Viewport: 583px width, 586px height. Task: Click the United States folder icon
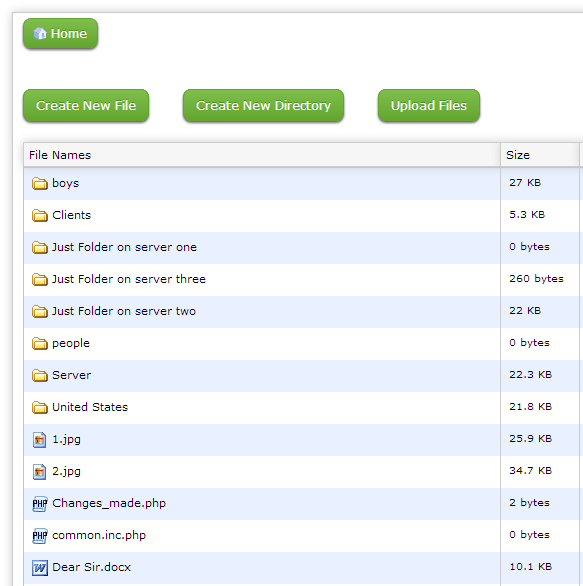tap(40, 407)
